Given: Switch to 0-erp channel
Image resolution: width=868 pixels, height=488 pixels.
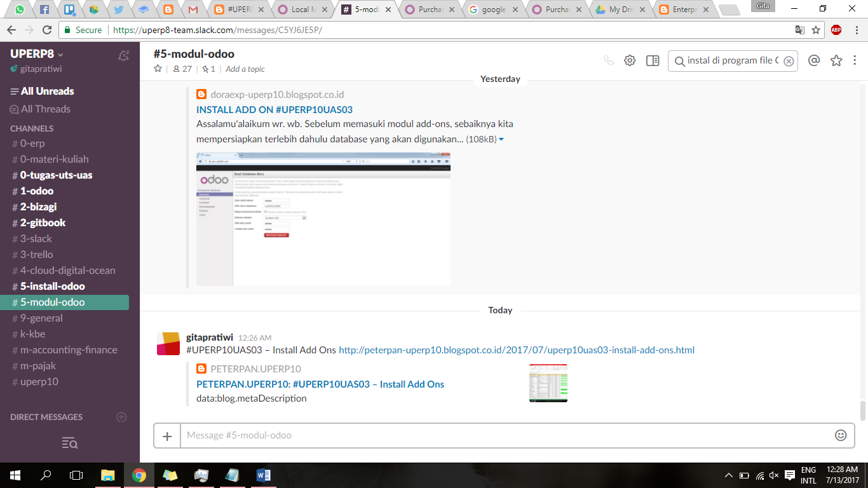Looking at the screenshot, I should tap(29, 144).
